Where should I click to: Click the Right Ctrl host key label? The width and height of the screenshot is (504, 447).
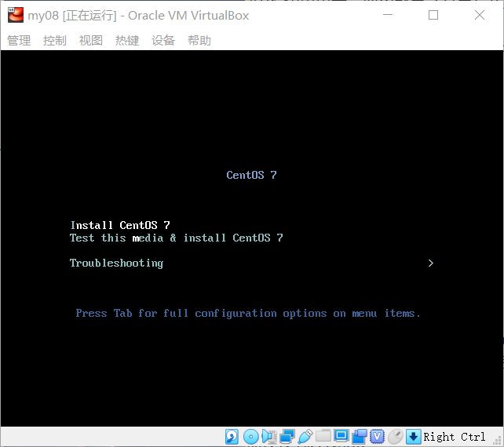click(454, 437)
